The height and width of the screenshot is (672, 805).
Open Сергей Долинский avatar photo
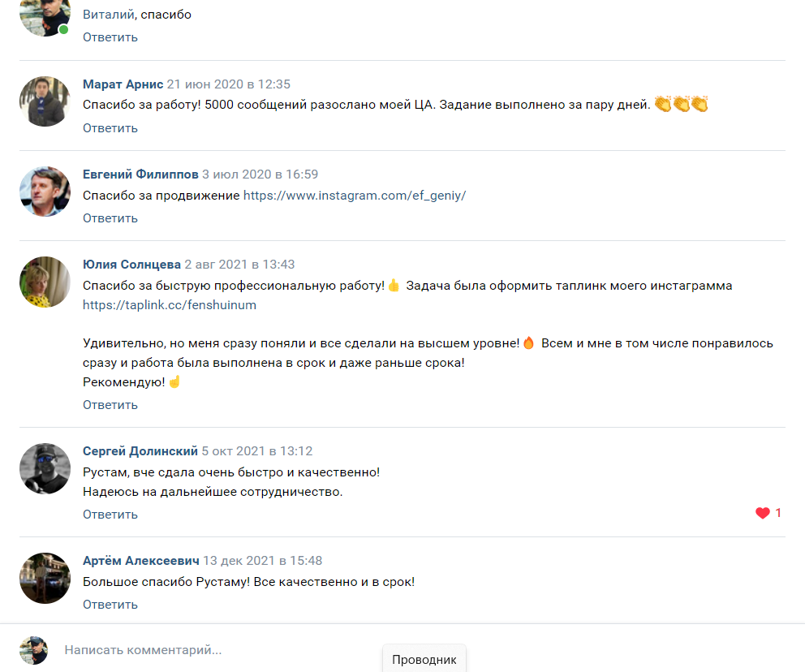pyautogui.click(x=45, y=469)
